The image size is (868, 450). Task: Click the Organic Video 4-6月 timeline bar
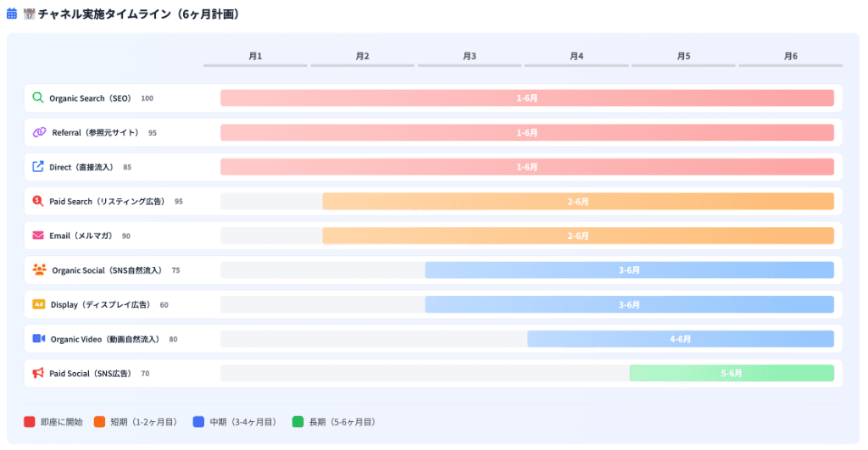pos(680,339)
